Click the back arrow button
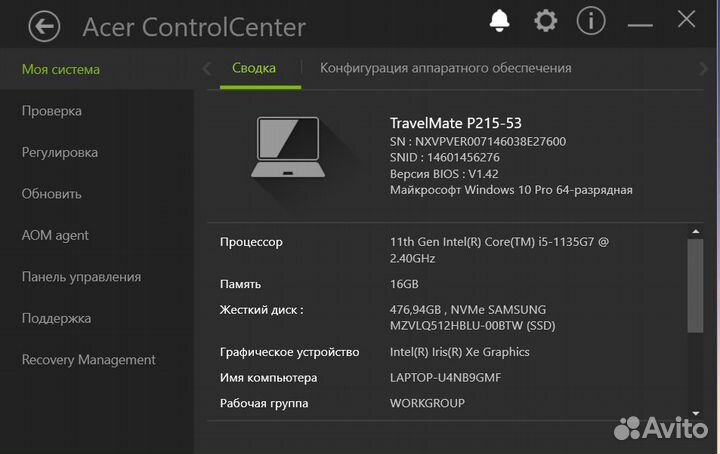 tap(44, 27)
